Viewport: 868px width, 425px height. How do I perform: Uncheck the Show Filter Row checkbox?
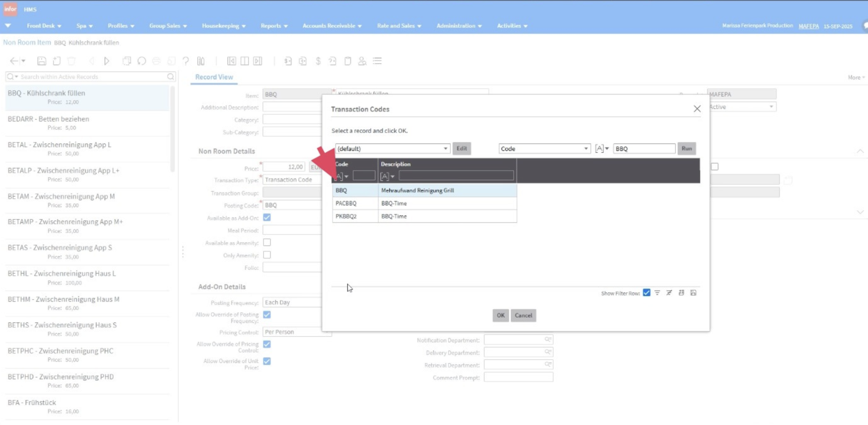(x=647, y=293)
